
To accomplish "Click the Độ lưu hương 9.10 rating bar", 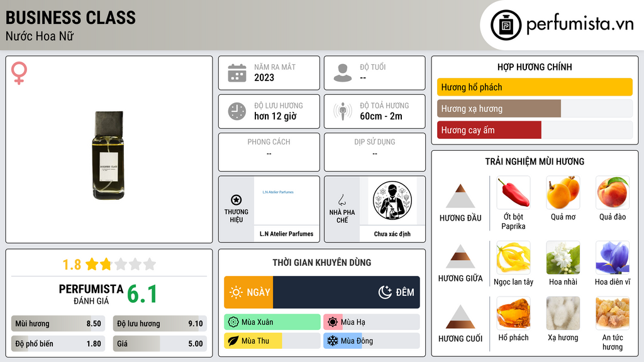I will tap(160, 324).
